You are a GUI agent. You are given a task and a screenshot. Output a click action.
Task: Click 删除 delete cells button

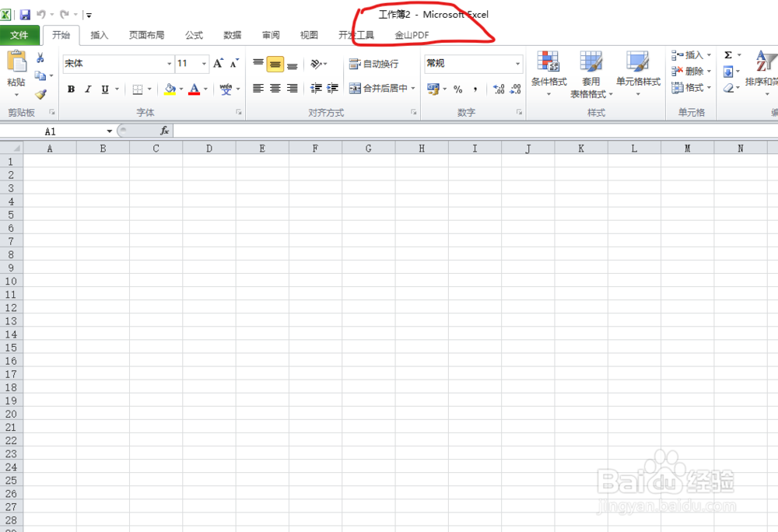691,72
